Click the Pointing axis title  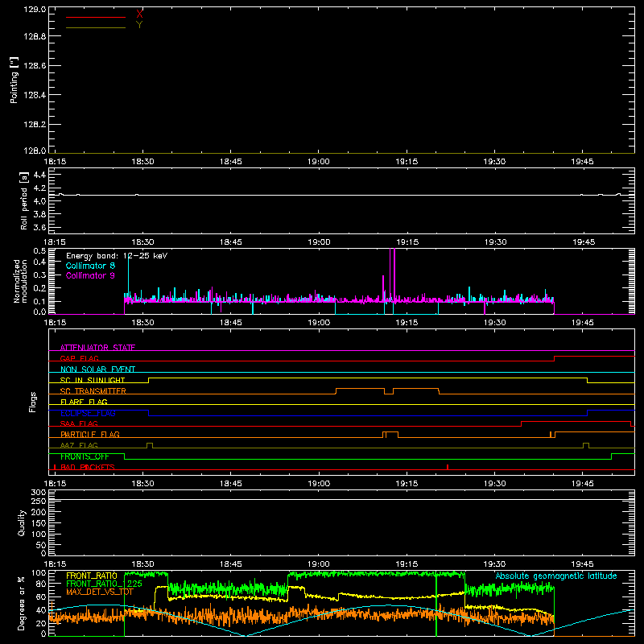[x=14, y=80]
